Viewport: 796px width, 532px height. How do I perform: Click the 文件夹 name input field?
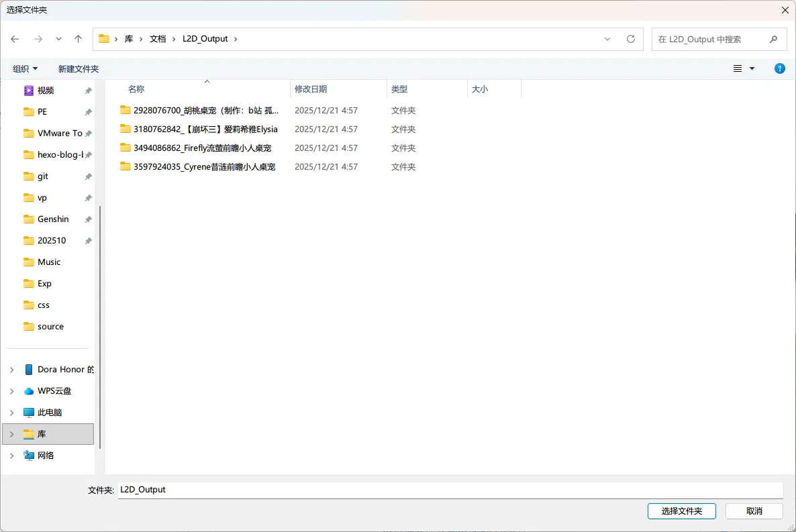point(450,490)
